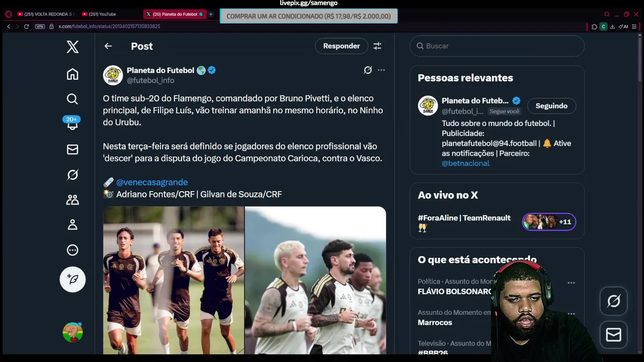Open Planeta do Futebol avatar in post
Screen dimensions: 644x362
pos(113,75)
